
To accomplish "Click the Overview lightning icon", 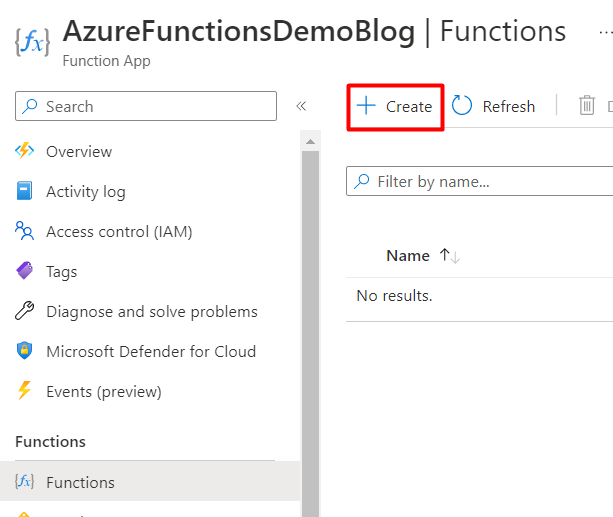I will [25, 151].
